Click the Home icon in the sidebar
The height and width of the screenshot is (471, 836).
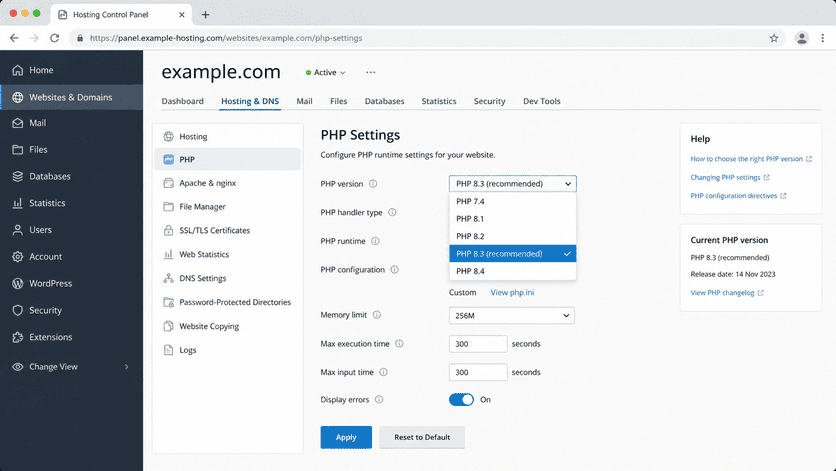click(x=18, y=70)
